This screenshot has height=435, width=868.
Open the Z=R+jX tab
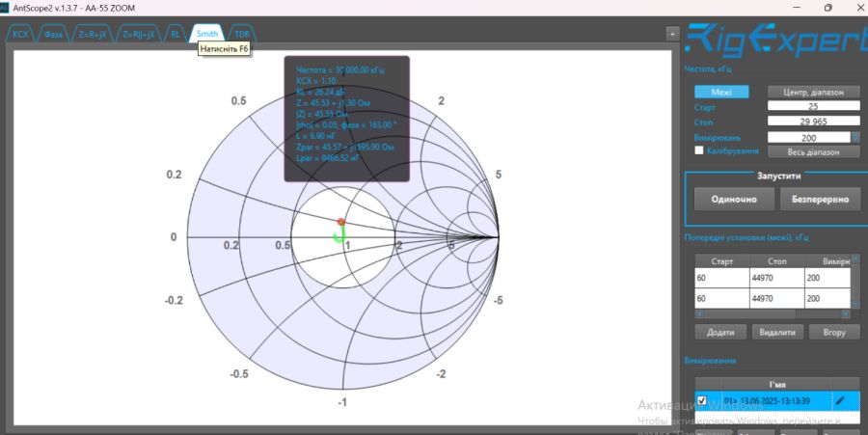[x=92, y=34]
